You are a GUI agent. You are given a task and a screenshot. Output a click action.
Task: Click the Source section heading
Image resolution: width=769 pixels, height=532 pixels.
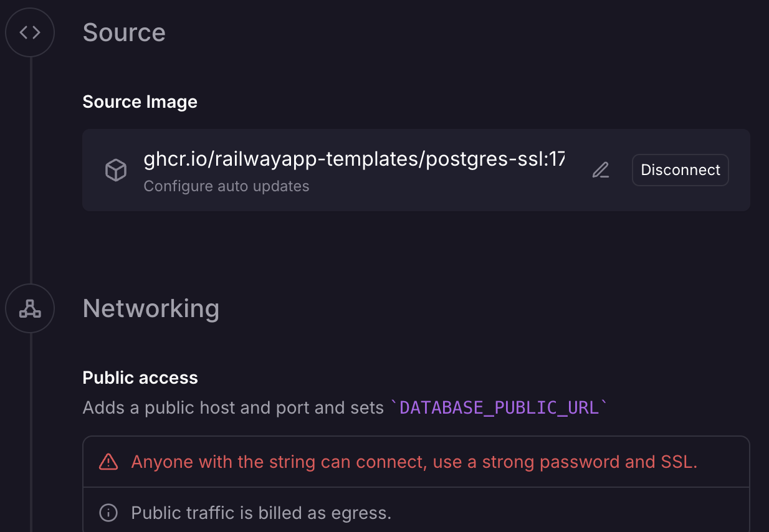(124, 32)
